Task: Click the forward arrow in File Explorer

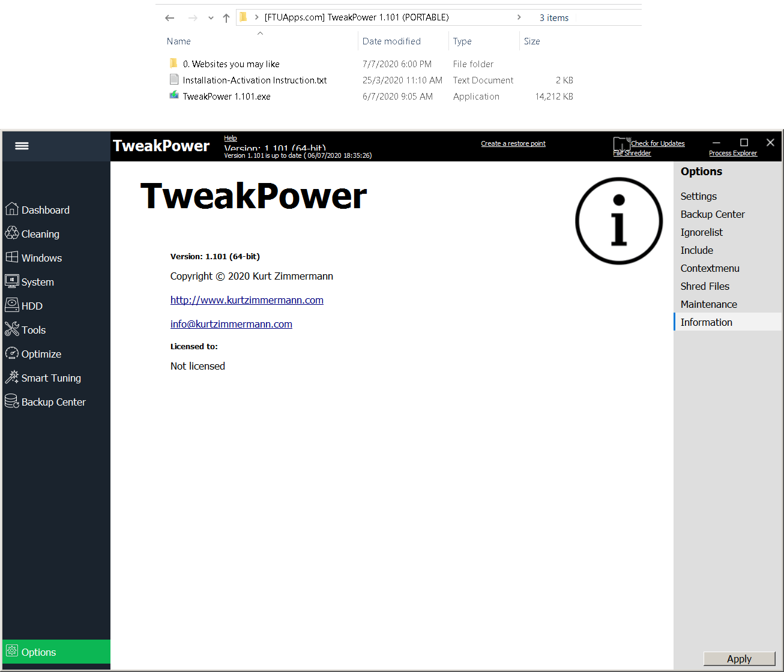Action: (x=193, y=18)
